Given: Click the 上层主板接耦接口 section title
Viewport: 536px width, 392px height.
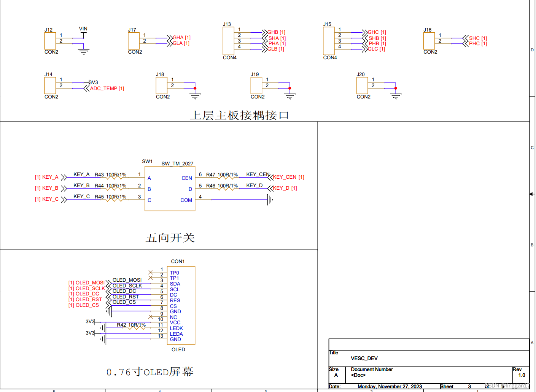Looking at the screenshot, I should point(240,115).
